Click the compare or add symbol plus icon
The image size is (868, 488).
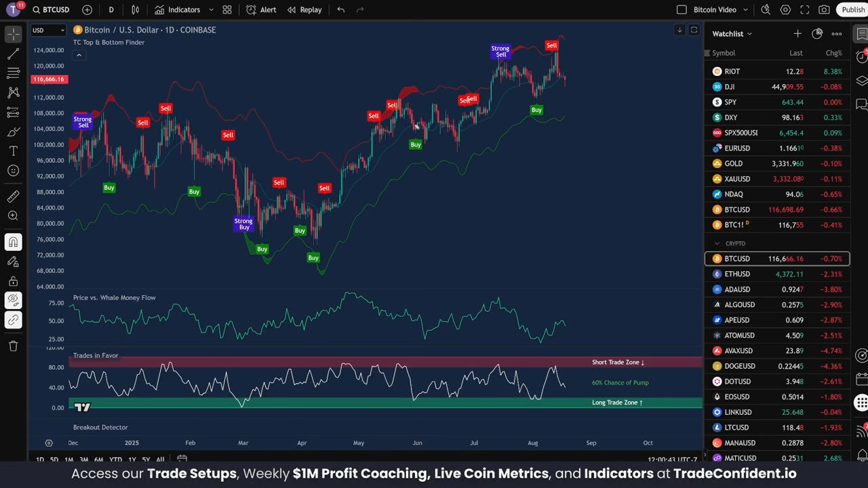point(87,9)
